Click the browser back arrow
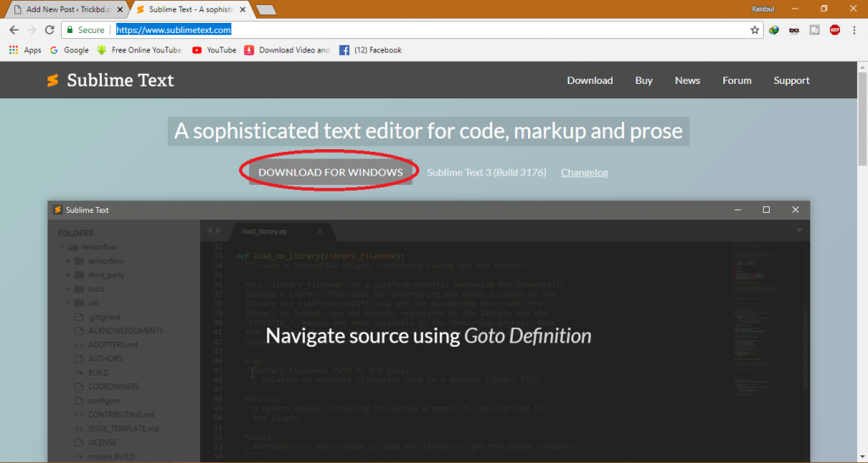Screen dimensions: 868x463 [14, 30]
